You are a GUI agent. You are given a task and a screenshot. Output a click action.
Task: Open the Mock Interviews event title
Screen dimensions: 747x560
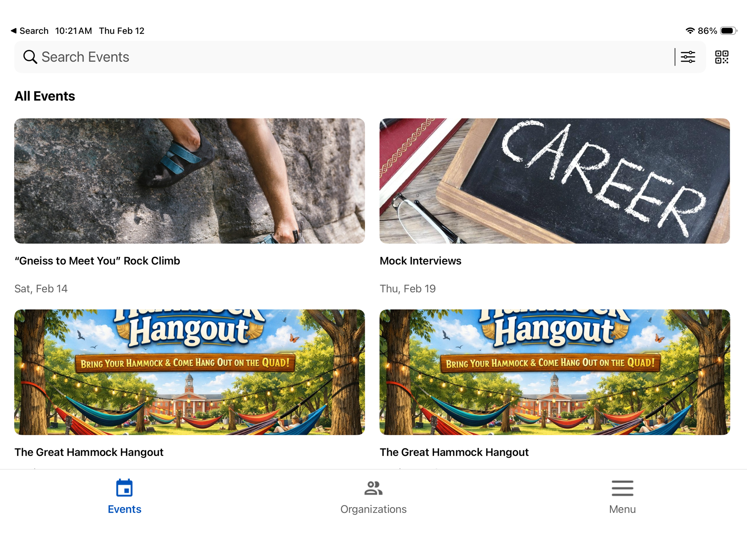[x=420, y=260]
